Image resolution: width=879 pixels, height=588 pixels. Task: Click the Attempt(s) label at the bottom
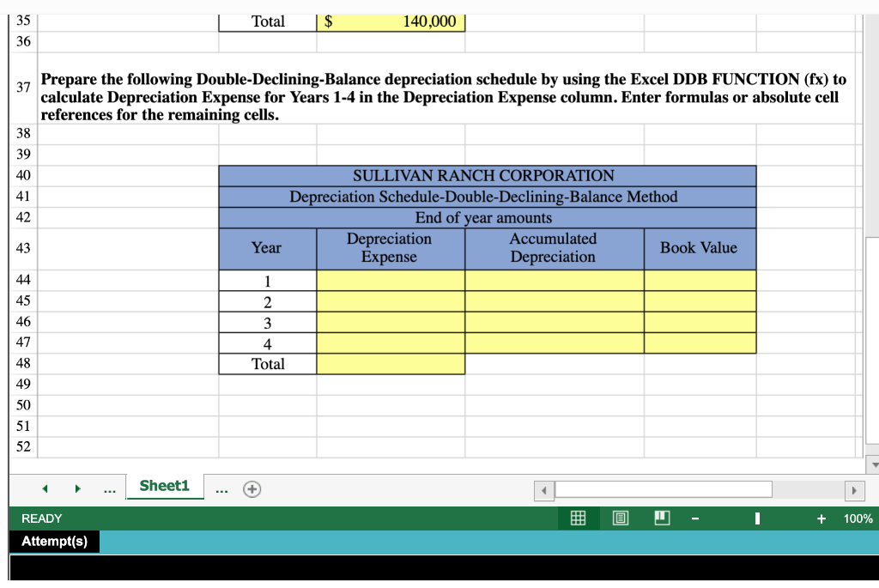[x=53, y=542]
